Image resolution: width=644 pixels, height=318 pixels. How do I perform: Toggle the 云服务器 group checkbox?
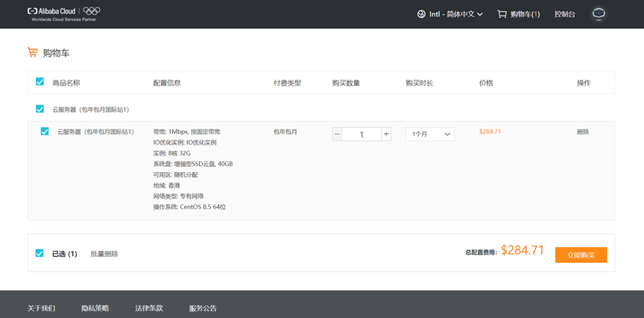(x=40, y=109)
